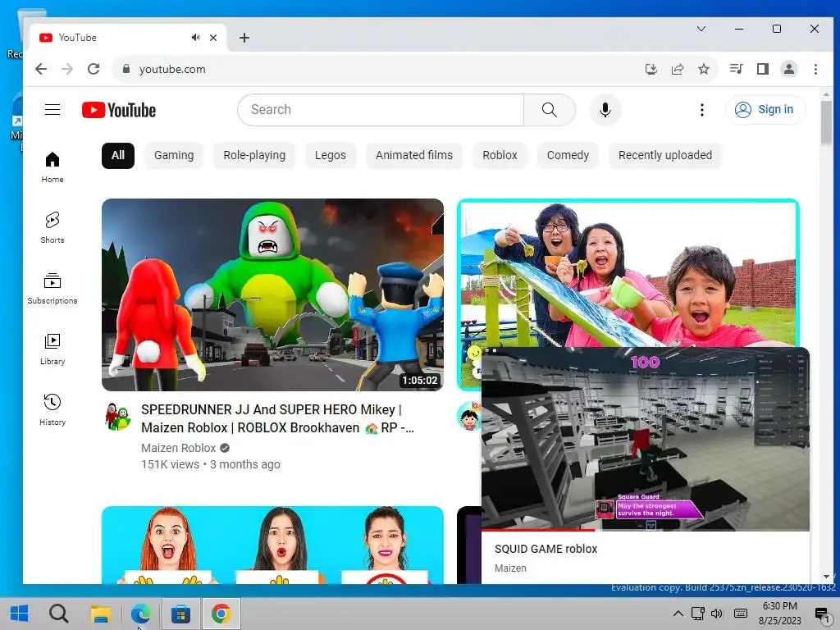Go back in Chrome
Screen dimensions: 840x630
pos(41,69)
